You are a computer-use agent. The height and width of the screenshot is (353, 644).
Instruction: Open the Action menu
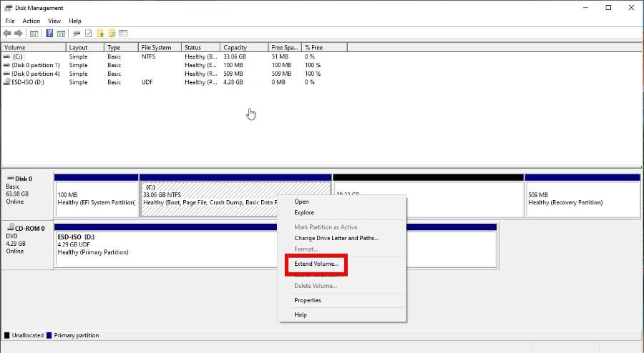pyautogui.click(x=31, y=21)
